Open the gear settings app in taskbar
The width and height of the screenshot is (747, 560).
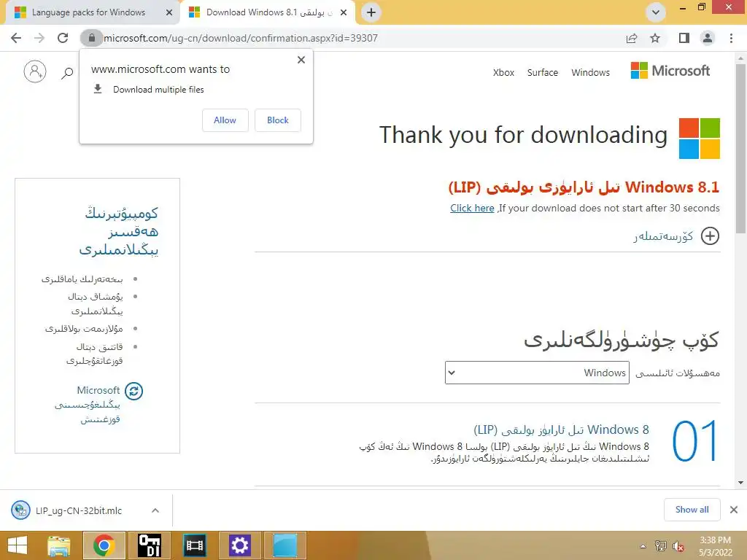tap(239, 545)
